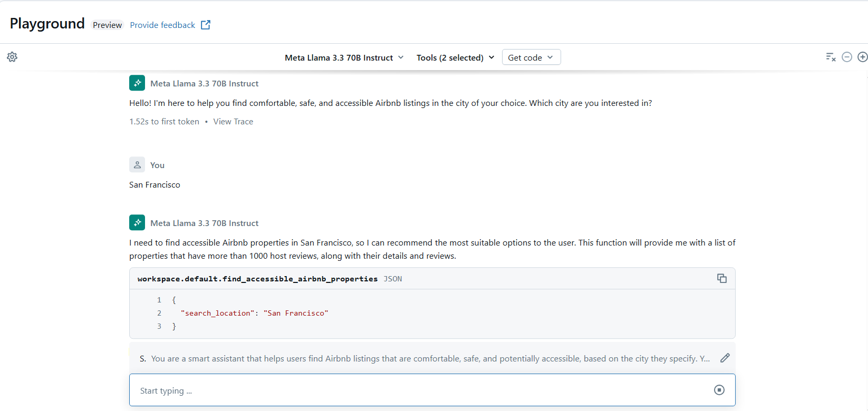This screenshot has height=411, width=868.
Task: Click the find_accessible_airbnb_properties function name
Action: (257, 279)
